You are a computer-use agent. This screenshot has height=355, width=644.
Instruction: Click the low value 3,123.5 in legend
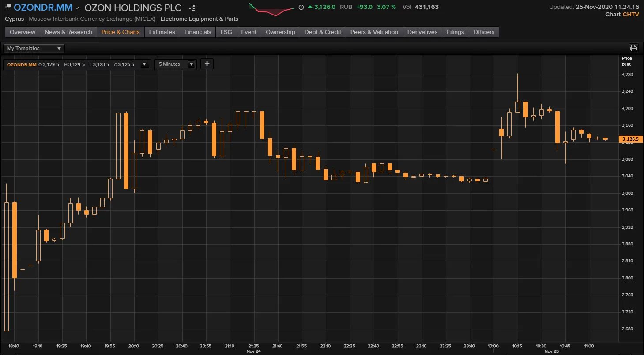[x=101, y=64]
